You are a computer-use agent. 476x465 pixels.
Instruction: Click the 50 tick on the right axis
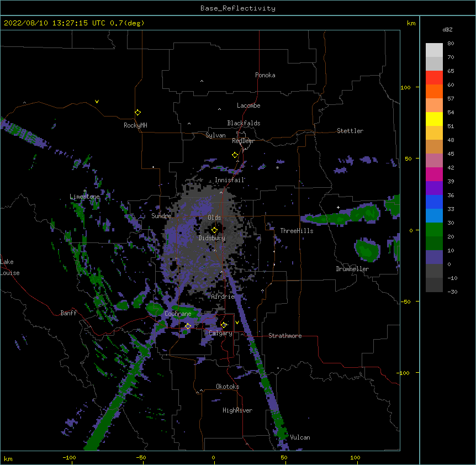tap(408, 158)
